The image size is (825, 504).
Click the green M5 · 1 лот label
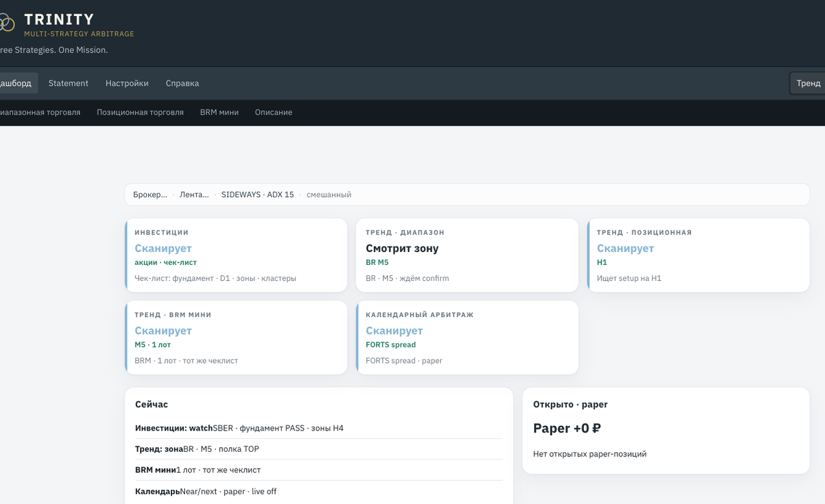(153, 345)
